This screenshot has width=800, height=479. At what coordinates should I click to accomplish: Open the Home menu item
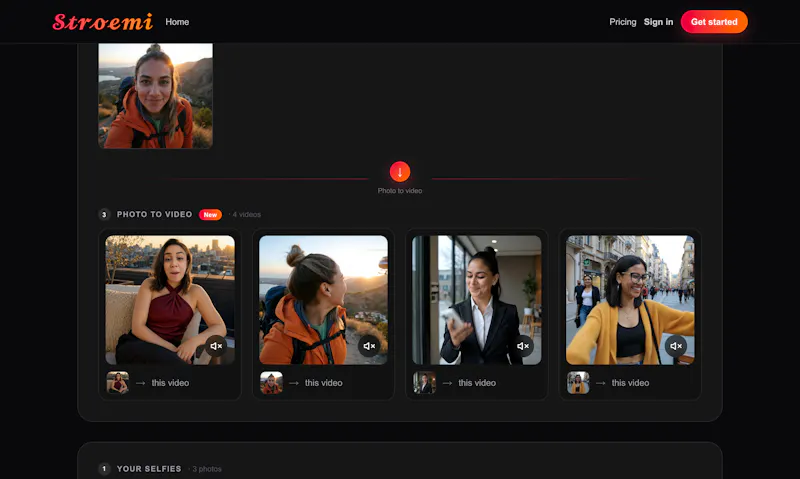click(177, 22)
